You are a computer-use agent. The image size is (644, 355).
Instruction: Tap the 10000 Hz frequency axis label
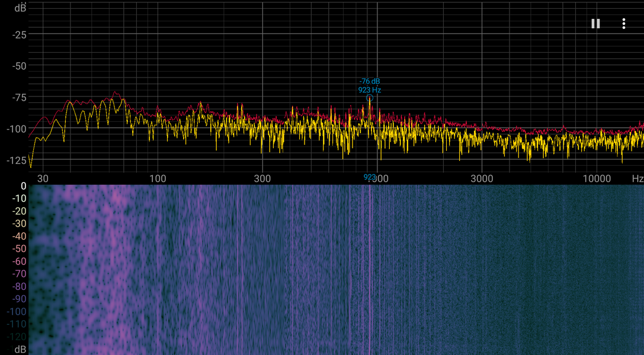tap(597, 179)
